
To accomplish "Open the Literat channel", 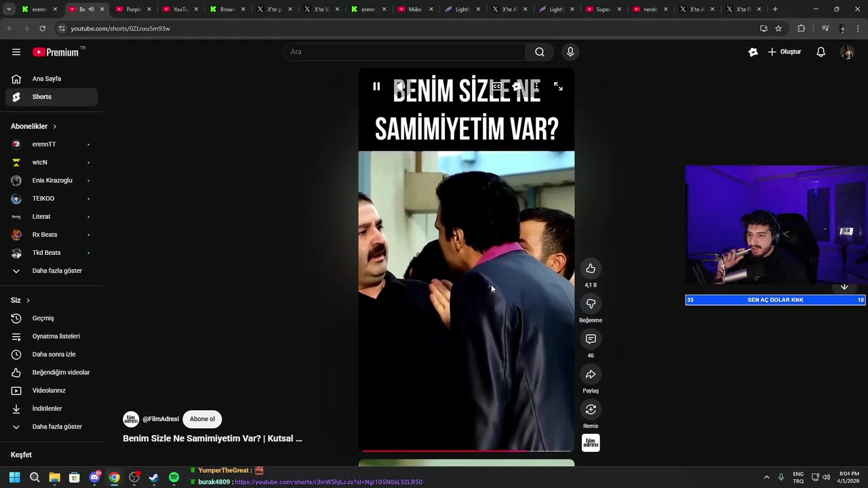I will (52, 217).
